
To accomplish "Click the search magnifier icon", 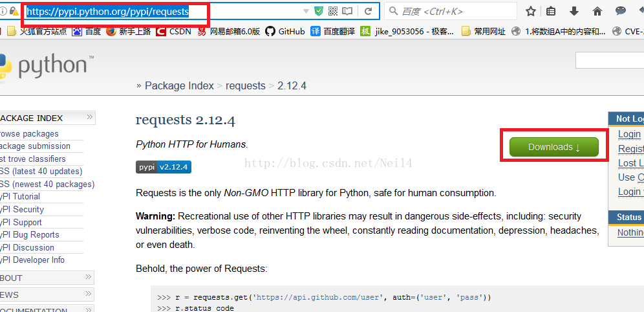I will click(x=394, y=11).
